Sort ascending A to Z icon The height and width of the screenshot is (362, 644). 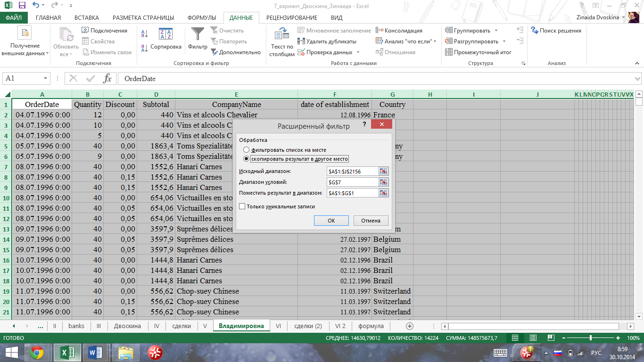coord(145,33)
